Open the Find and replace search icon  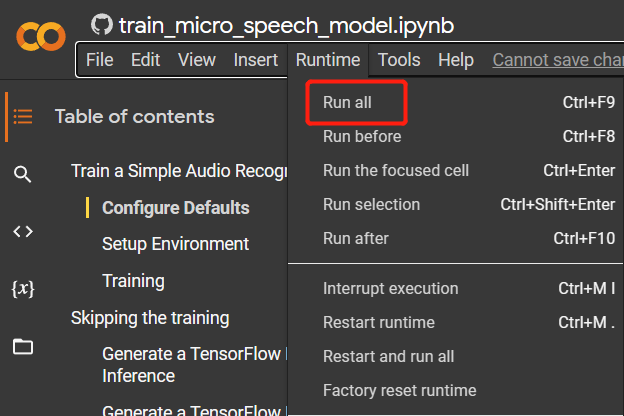coord(22,174)
